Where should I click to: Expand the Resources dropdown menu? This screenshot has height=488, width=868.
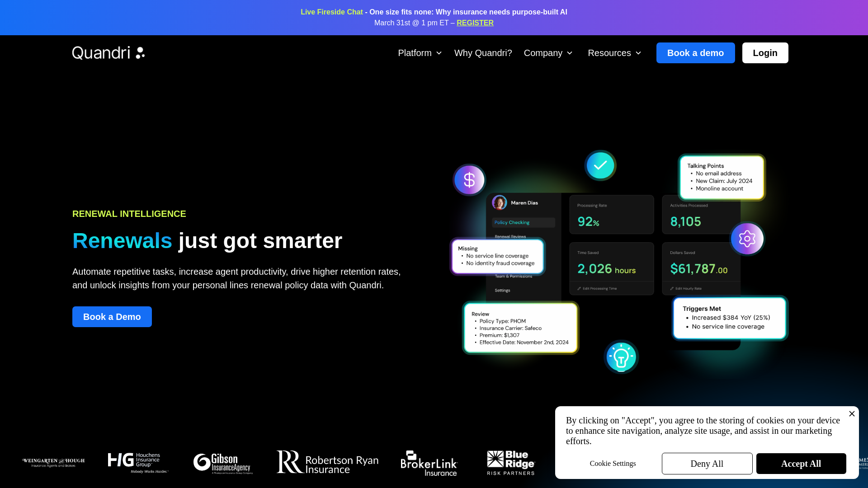(614, 53)
